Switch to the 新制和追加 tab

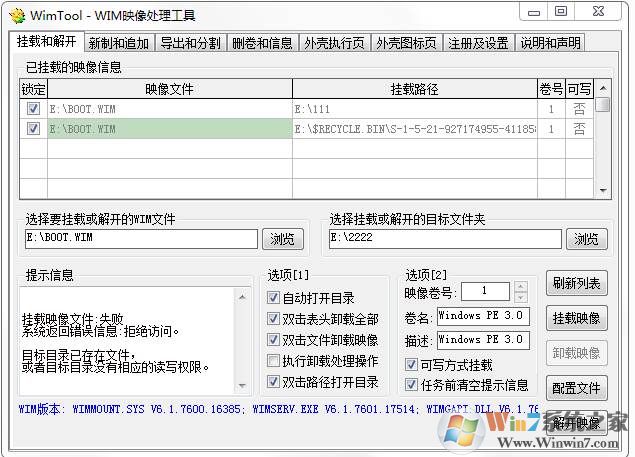(118, 43)
